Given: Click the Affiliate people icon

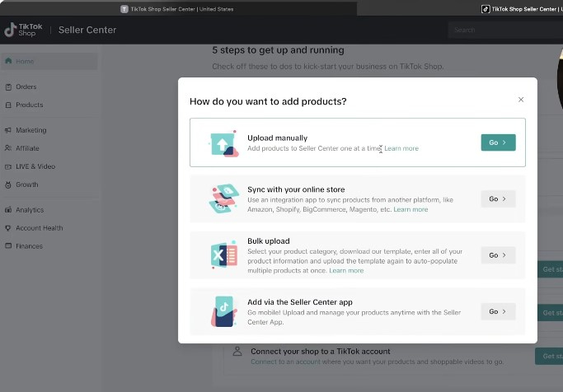Looking at the screenshot, I should click(8, 147).
